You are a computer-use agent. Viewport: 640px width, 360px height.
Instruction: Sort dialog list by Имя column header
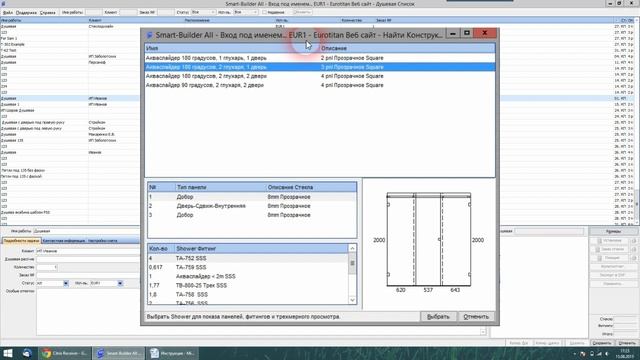click(232, 48)
